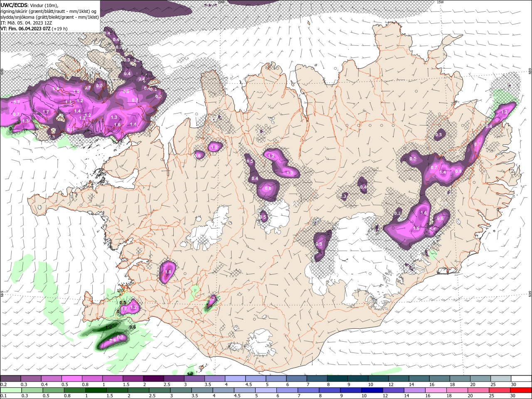Pick the upper legend swatch between 0.8 and 1
The width and height of the screenshot is (532, 399).
(x=92, y=379)
